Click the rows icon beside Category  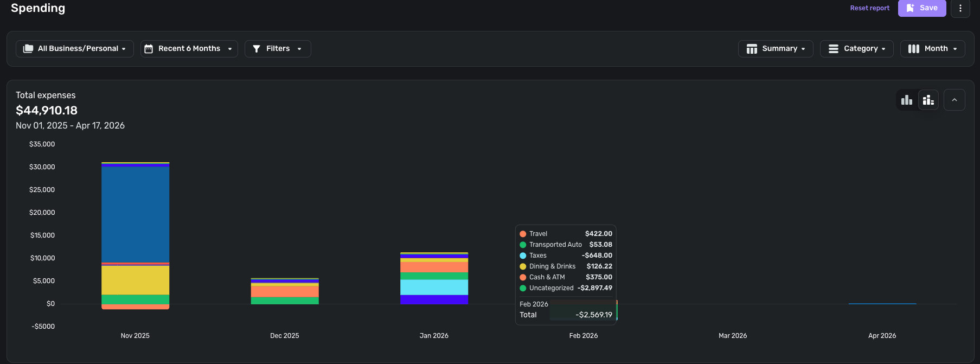(x=834, y=49)
